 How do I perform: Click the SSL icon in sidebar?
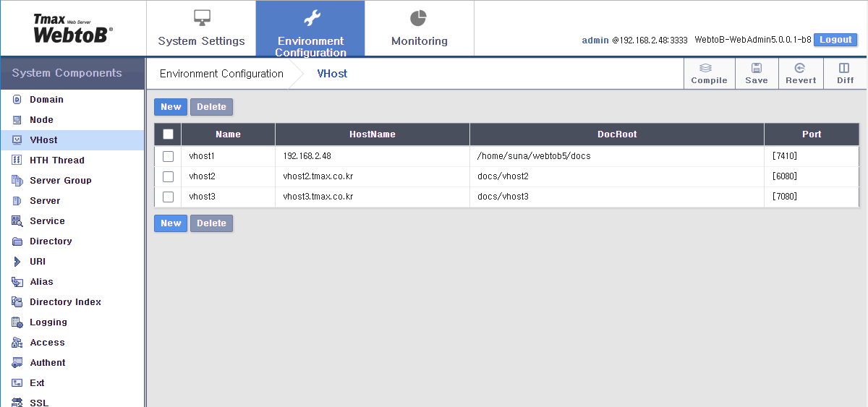point(17,403)
